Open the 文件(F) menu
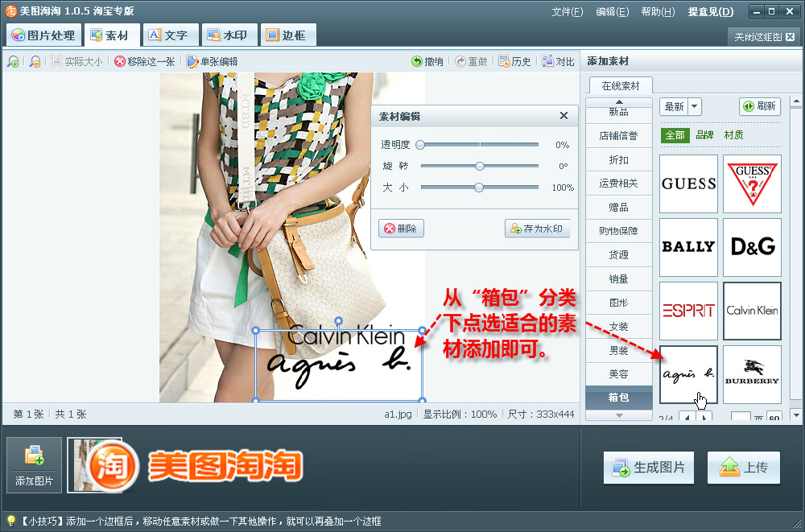Image resolution: width=805 pixels, height=532 pixels. [x=568, y=12]
